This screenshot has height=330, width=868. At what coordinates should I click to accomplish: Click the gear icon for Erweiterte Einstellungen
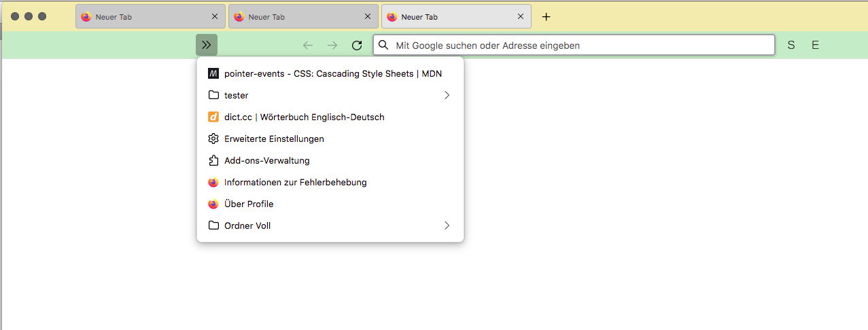click(x=213, y=139)
